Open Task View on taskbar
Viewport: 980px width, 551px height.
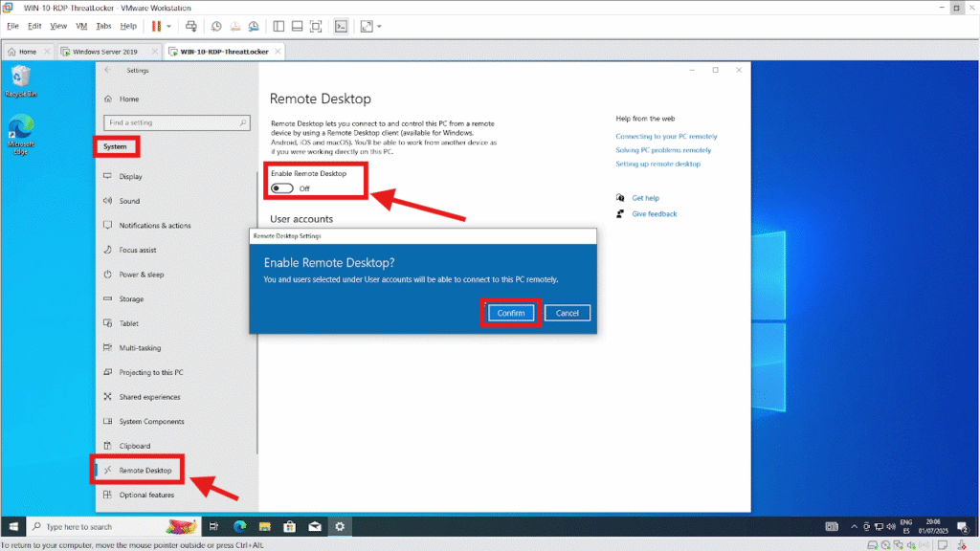click(x=213, y=527)
